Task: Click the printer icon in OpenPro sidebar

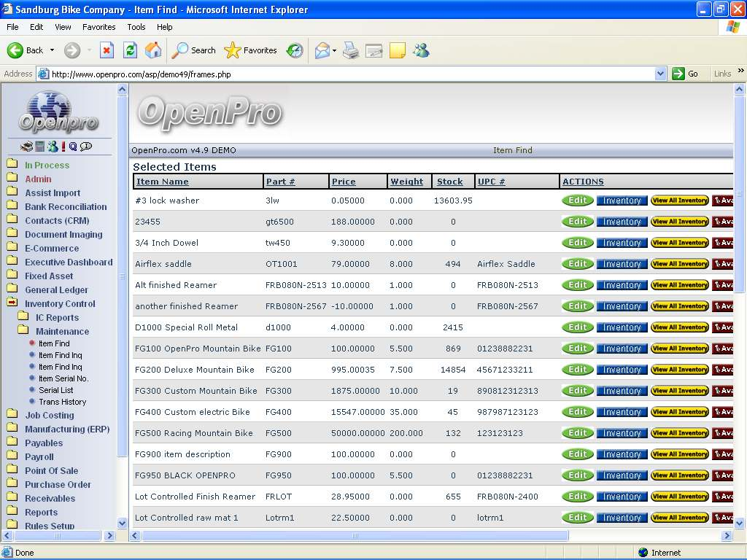Action: 26,147
